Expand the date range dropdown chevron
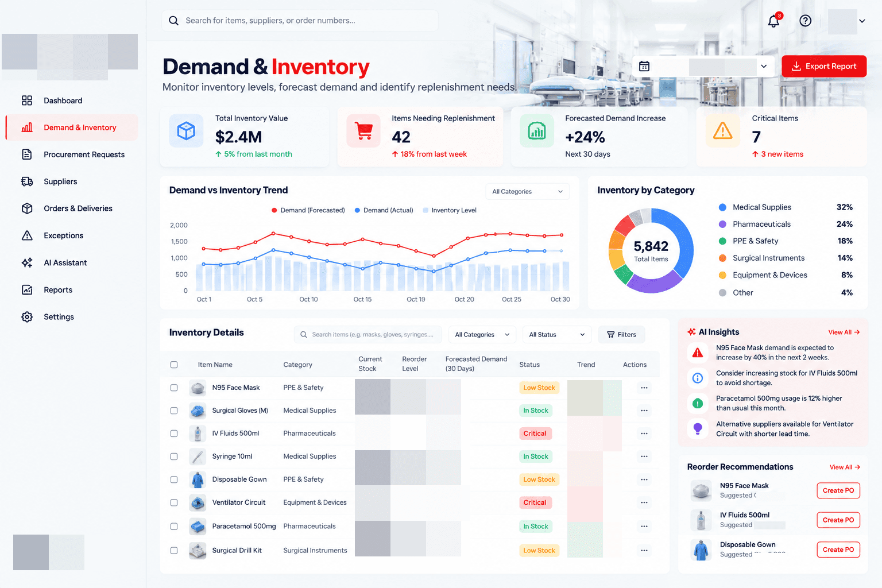Viewport: 882px width, 588px height. pos(764,66)
